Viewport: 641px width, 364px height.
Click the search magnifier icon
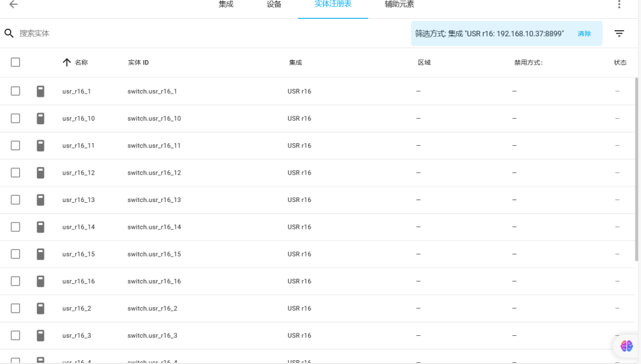click(x=9, y=33)
